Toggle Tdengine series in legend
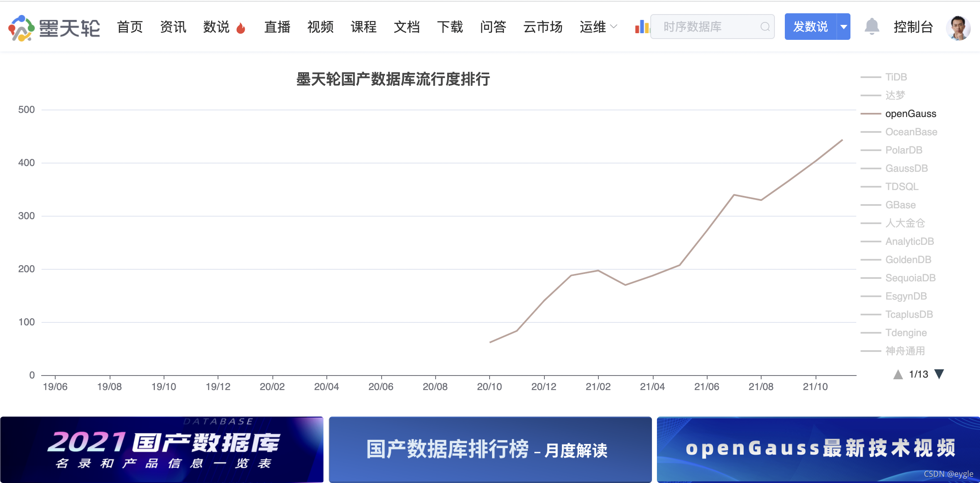Image resolution: width=980 pixels, height=483 pixels. point(894,333)
